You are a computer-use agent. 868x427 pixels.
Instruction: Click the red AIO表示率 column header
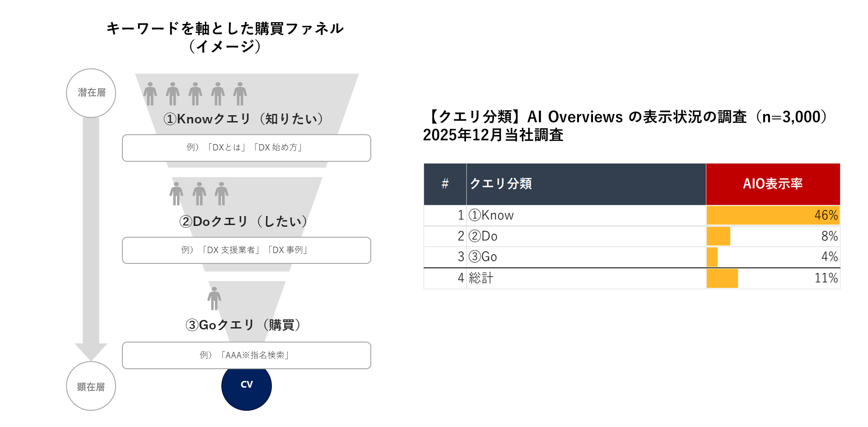pos(773,184)
